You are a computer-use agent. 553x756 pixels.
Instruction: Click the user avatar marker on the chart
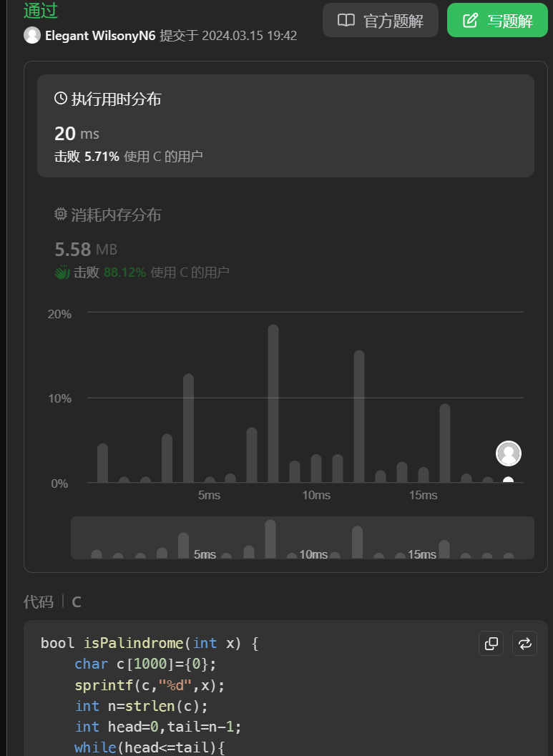(x=509, y=453)
